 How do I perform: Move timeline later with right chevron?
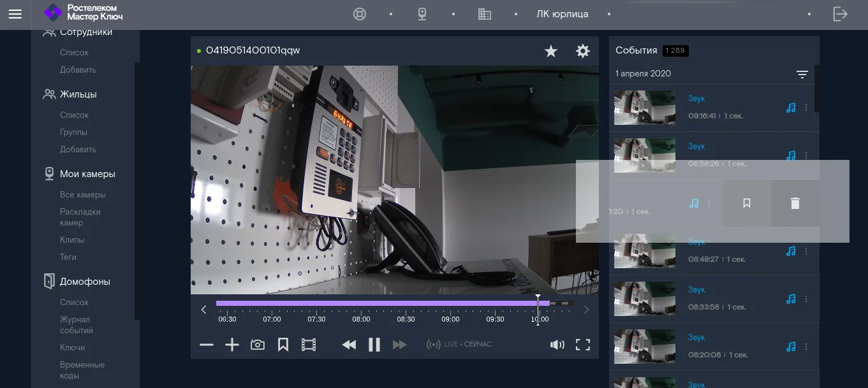[x=586, y=310]
